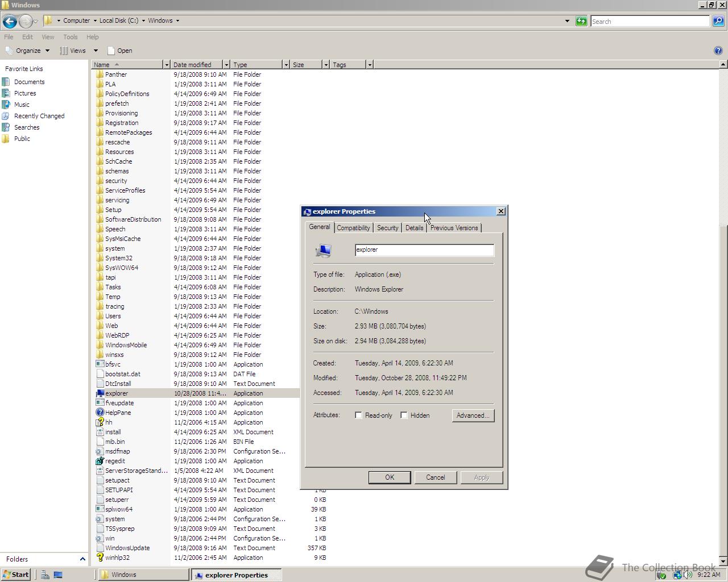
Task: Open Recently Changed in Favorite Links
Action: 39,116
